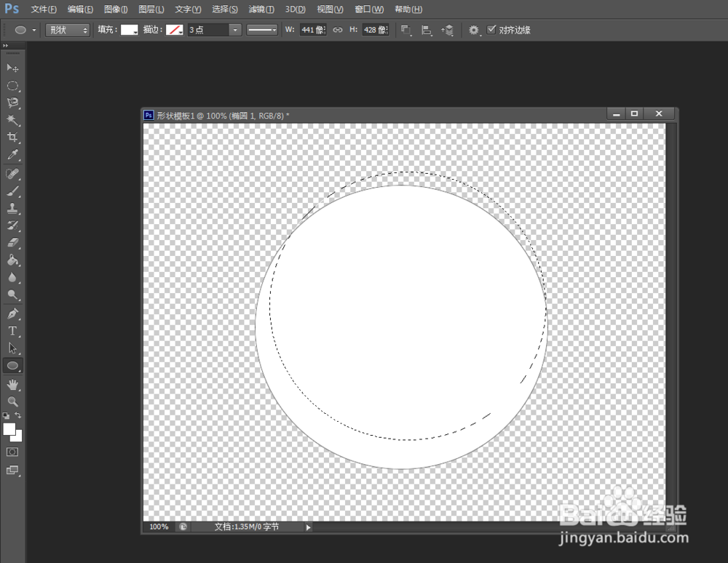728x563 pixels.
Task: Open the stroke color picker
Action: coord(175,30)
